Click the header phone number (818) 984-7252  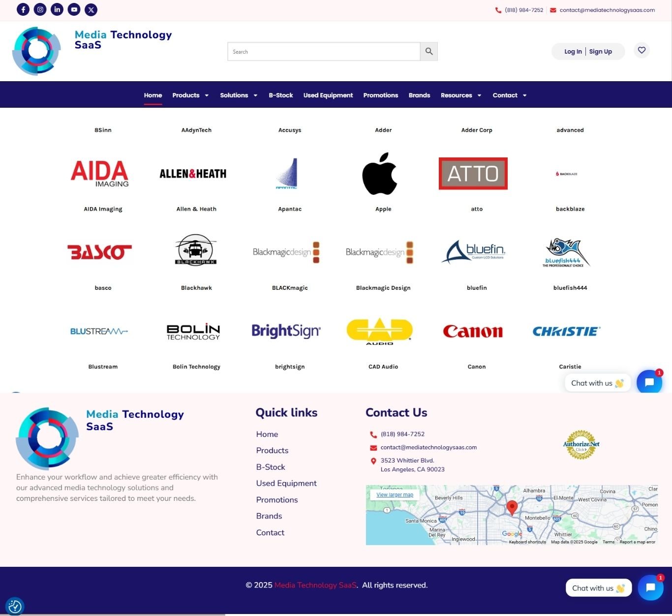[x=524, y=10]
